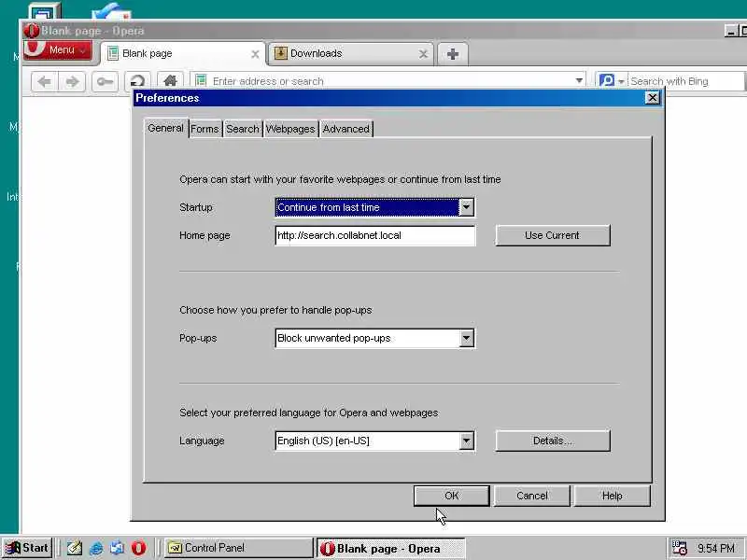The image size is (747, 560).
Task: Confirm preferences with OK button
Action: point(451,496)
